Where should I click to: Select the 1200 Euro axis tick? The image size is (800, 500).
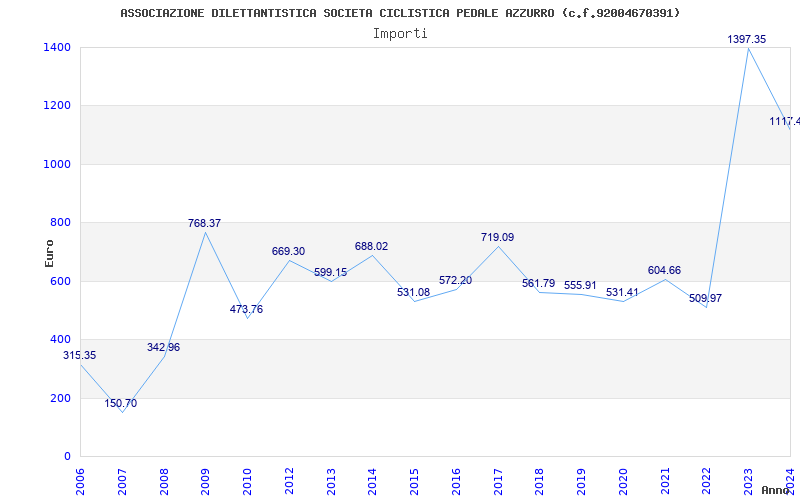[57, 106]
